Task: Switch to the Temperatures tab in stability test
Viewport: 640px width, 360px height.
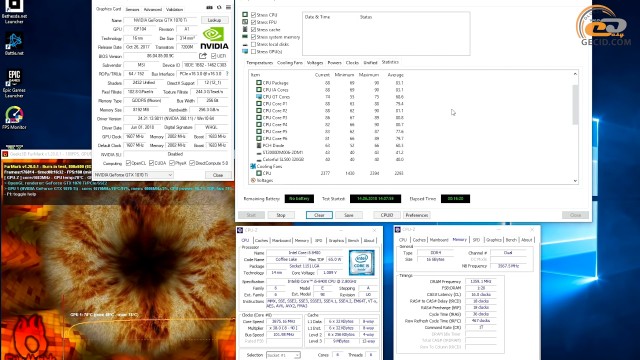Action: [x=259, y=63]
